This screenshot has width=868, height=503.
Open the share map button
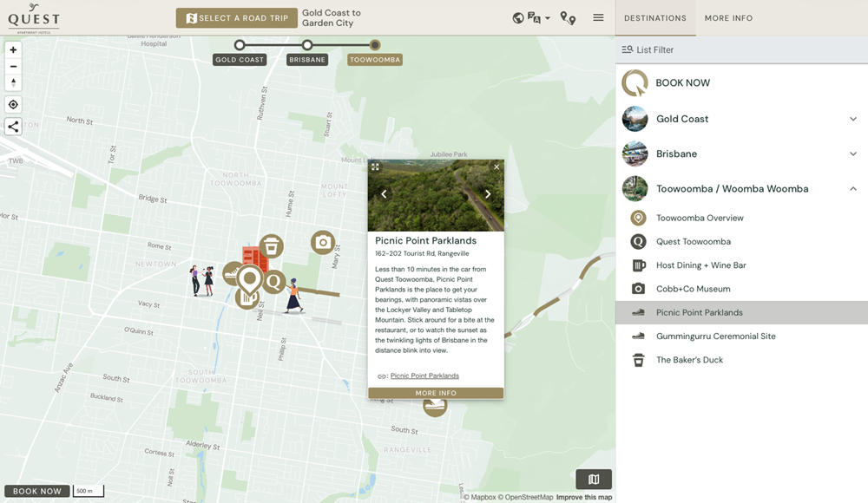pos(13,127)
